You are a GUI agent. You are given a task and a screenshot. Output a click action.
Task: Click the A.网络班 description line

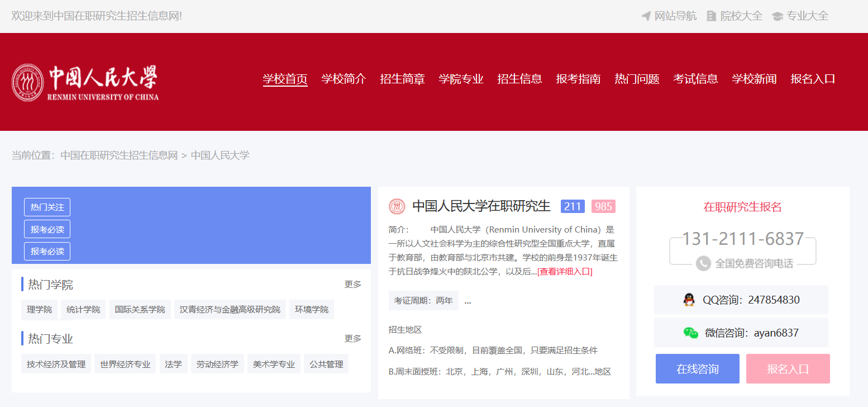[493, 351]
